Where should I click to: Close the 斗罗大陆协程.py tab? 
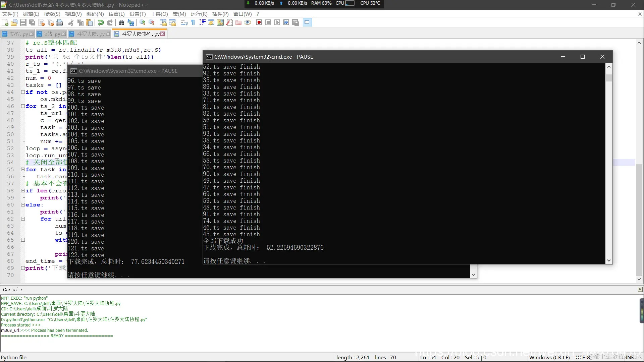point(163,34)
